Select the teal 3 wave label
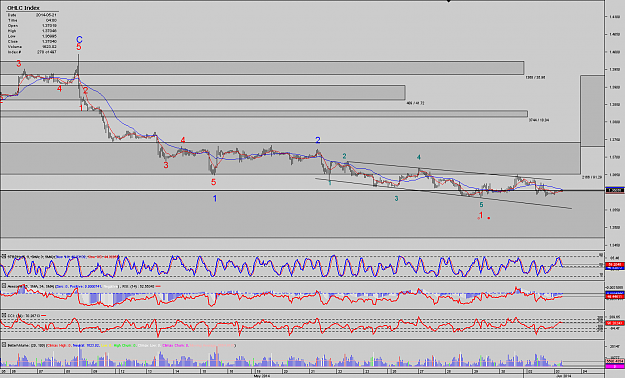Image resolution: width=625 pixels, height=378 pixels. pyautogui.click(x=396, y=198)
